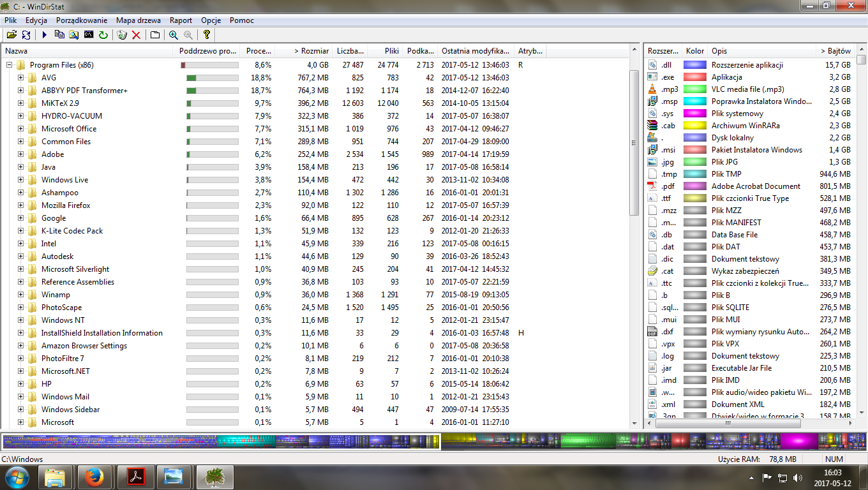The image size is (868, 490).
Task: Click the Adobe Acrobat Document description
Action: click(x=756, y=186)
